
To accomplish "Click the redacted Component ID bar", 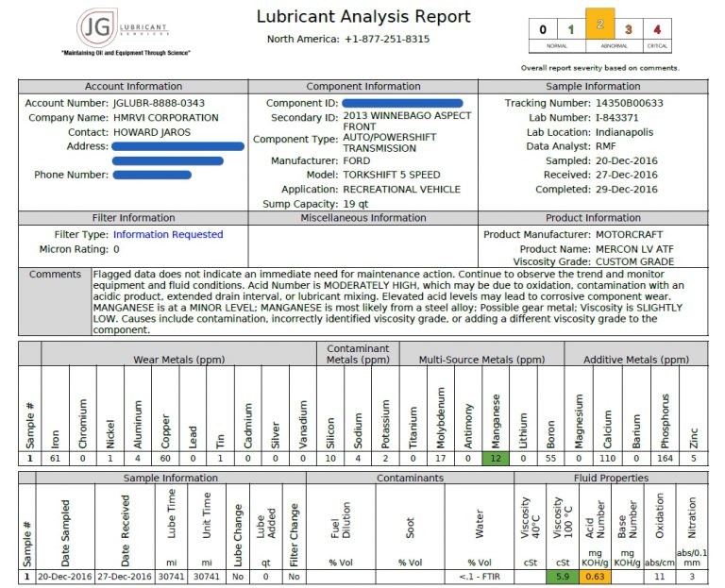I will point(401,102).
